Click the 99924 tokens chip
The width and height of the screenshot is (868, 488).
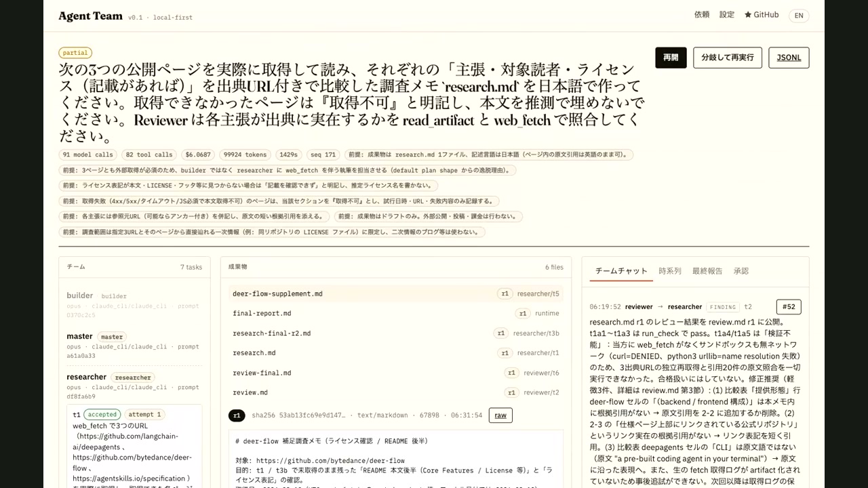click(245, 155)
